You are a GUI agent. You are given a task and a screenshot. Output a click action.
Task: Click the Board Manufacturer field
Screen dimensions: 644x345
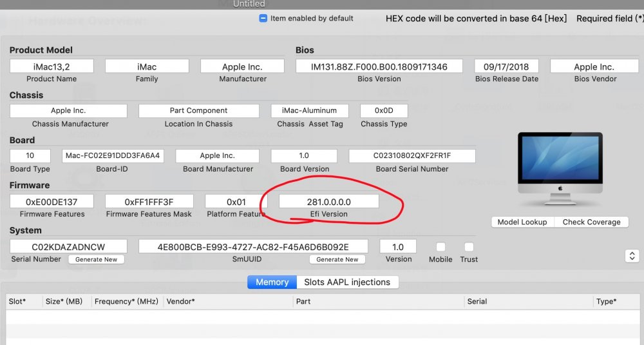pyautogui.click(x=217, y=156)
